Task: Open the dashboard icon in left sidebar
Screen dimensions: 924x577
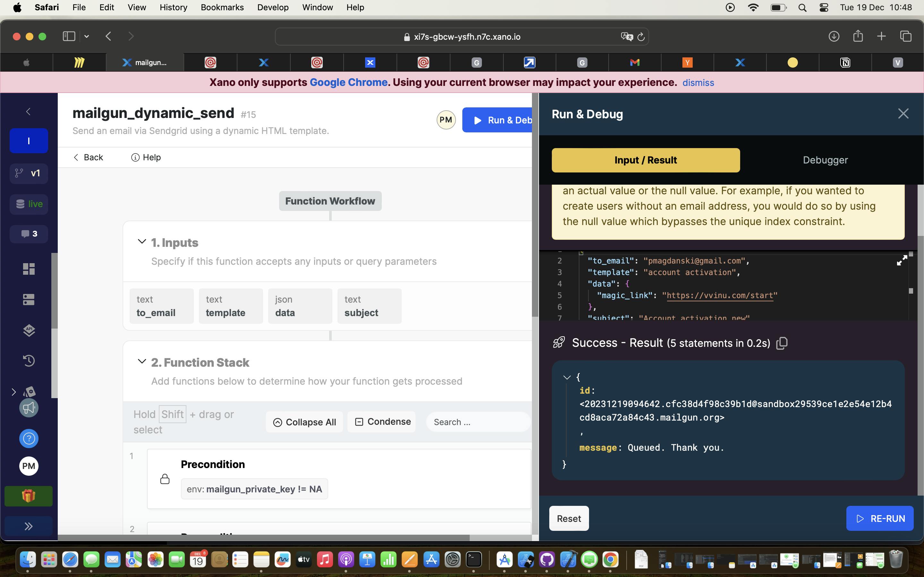Action: click(x=29, y=269)
